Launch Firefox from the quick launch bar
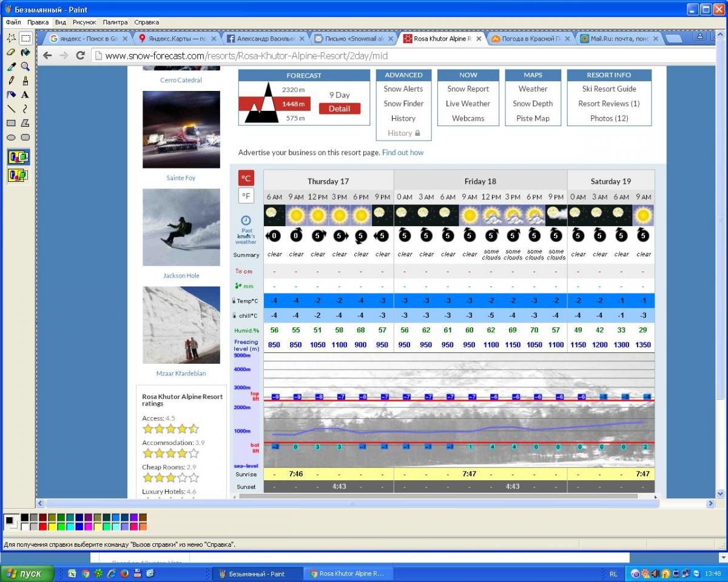Viewport: 728px width, 582px height. pos(124,573)
